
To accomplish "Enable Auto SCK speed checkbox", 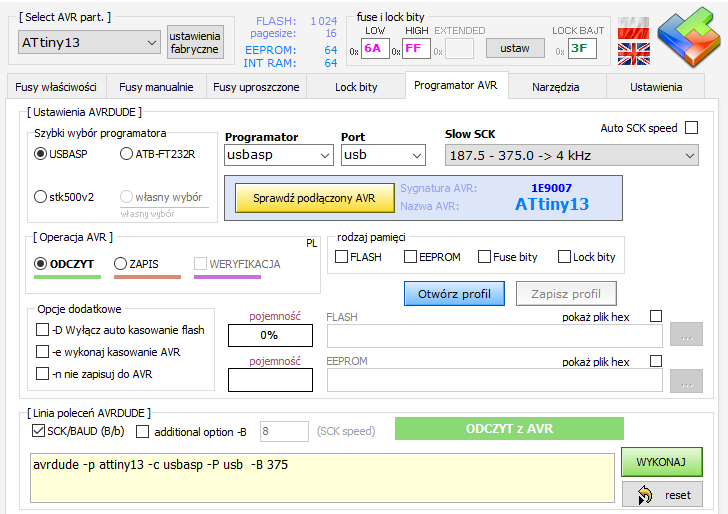I will click(691, 128).
